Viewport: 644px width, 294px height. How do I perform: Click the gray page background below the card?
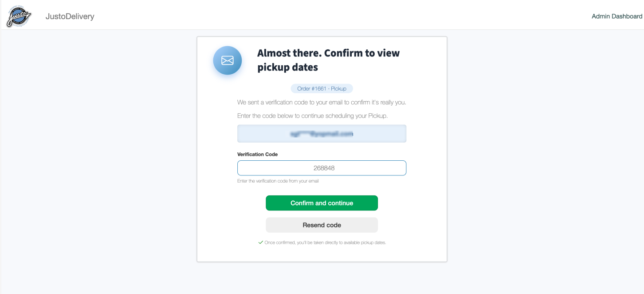[x=322, y=278]
